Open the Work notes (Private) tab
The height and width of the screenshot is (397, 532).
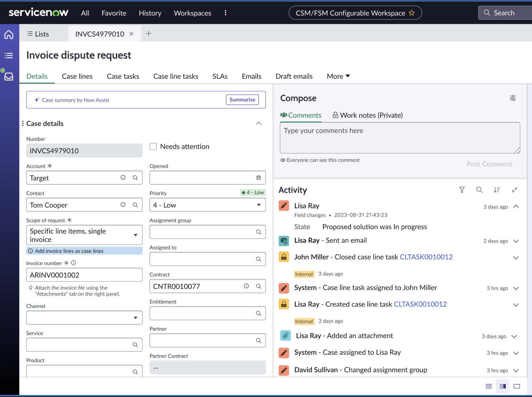coord(368,115)
